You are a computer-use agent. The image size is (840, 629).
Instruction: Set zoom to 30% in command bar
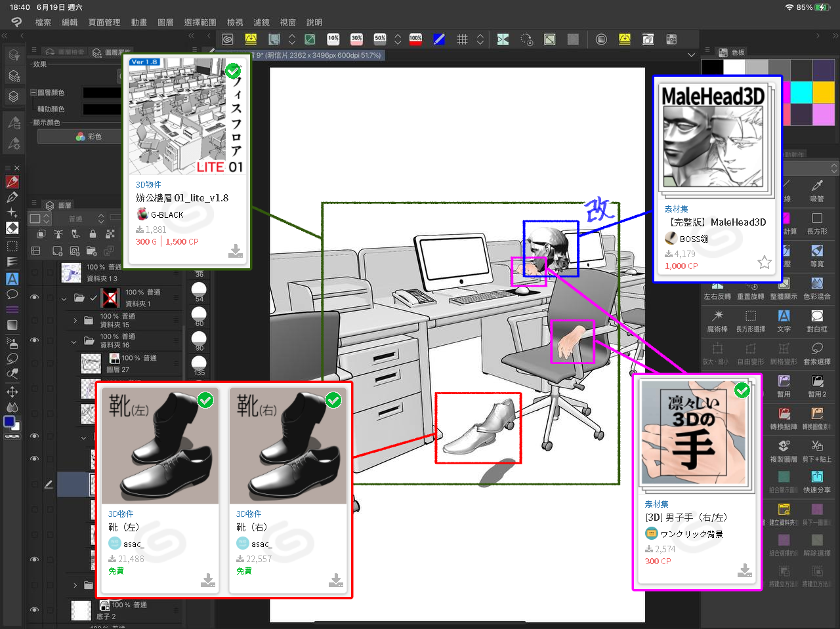pos(356,39)
